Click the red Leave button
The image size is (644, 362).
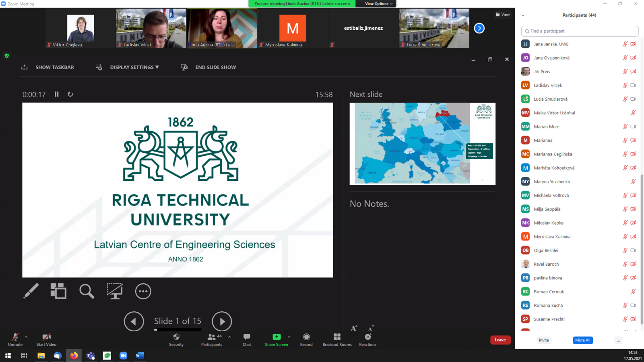[500, 340]
